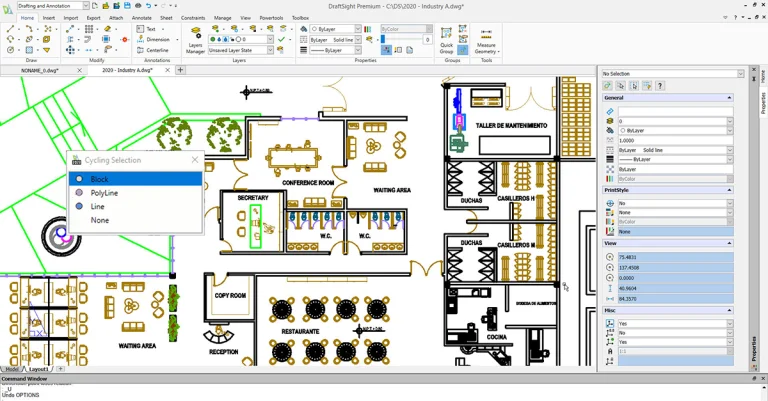
Task: Click the undo arrow in title bar
Action: (148, 6)
